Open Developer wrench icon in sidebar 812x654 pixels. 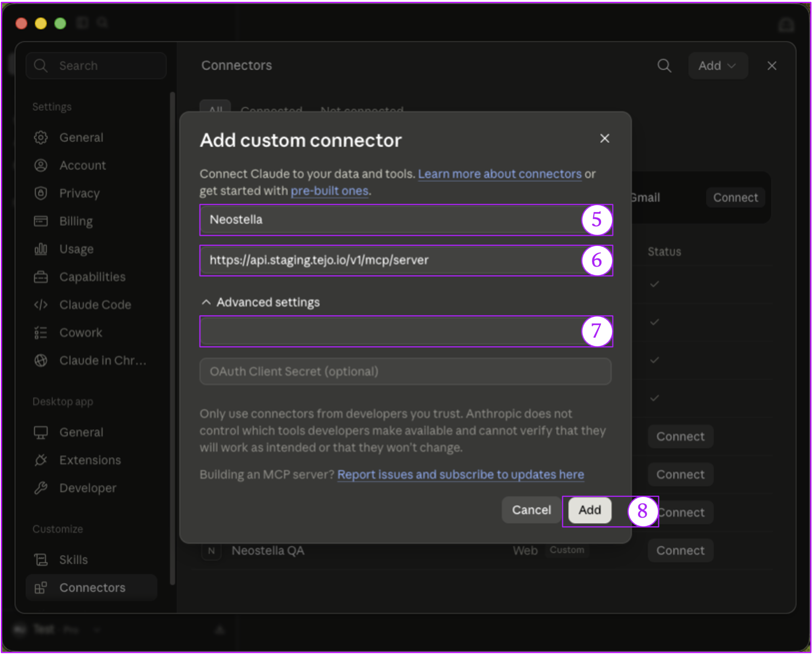[x=40, y=488]
